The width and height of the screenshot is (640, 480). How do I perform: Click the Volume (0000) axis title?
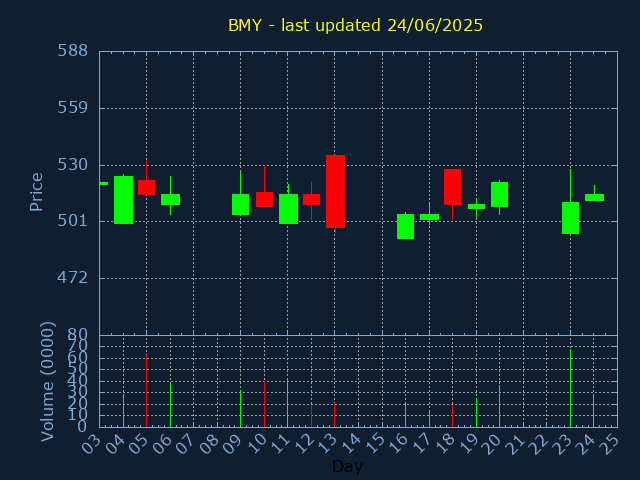[47, 382]
